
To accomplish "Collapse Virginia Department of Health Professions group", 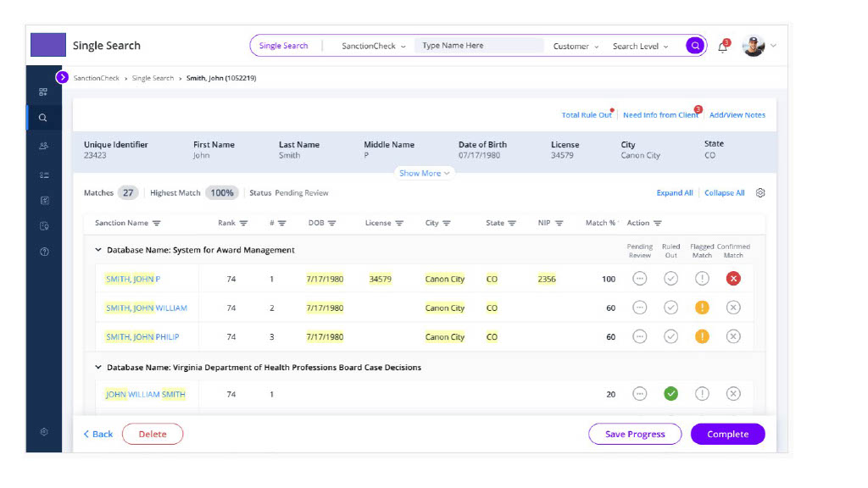I will 98,368.
